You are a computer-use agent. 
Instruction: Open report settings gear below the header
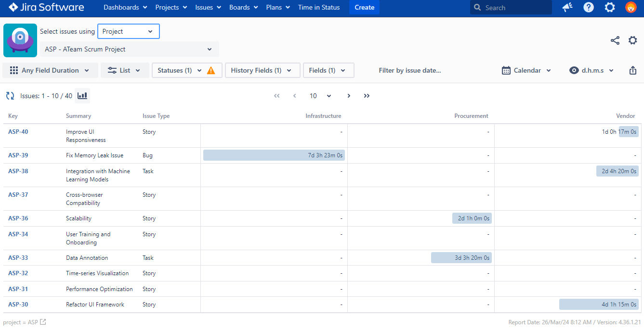pyautogui.click(x=633, y=40)
